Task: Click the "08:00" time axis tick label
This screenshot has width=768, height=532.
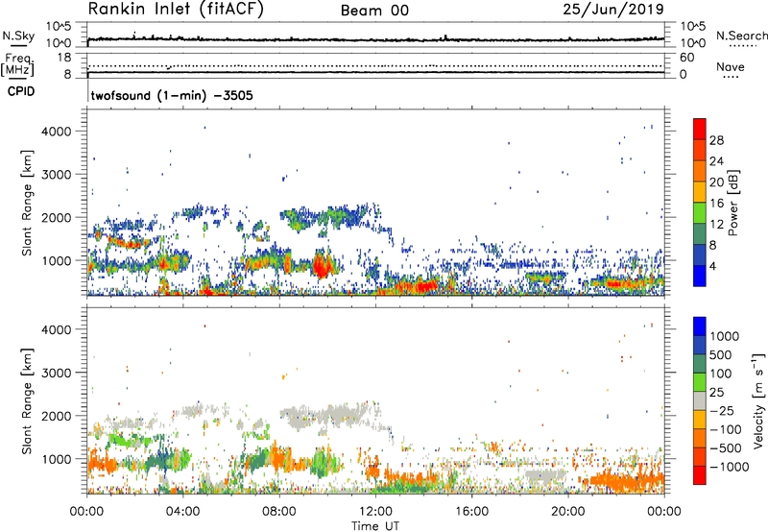Action: click(278, 512)
